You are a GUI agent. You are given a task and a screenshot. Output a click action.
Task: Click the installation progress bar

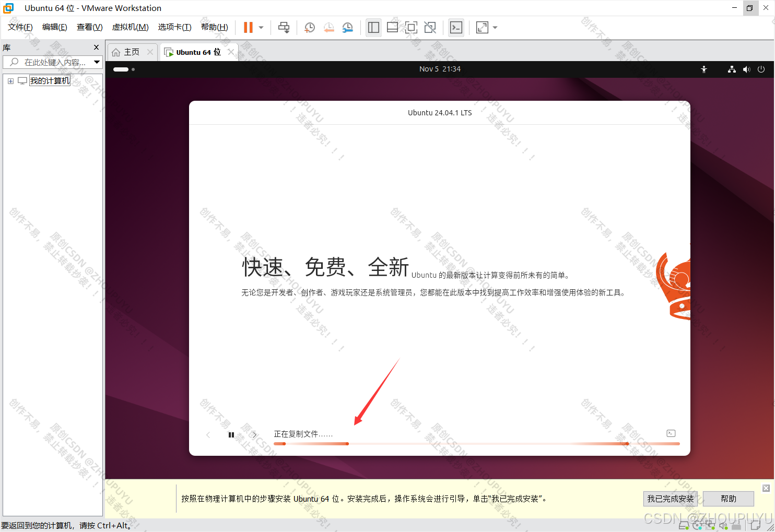tap(477, 444)
